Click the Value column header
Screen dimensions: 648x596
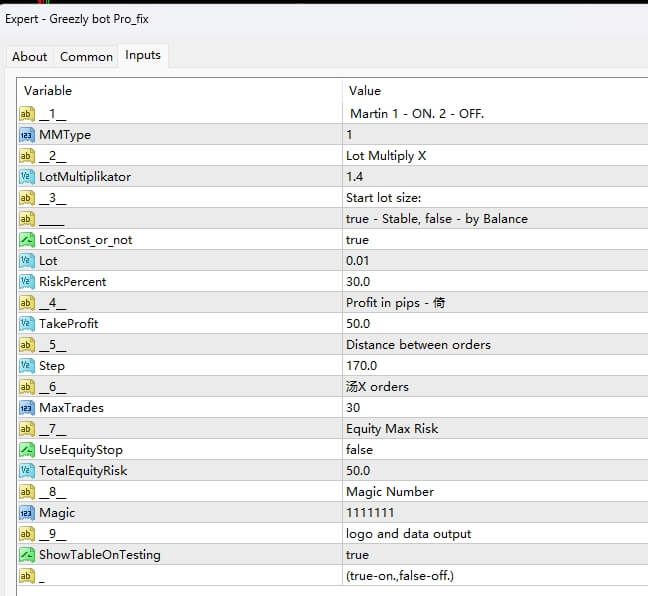coord(365,91)
